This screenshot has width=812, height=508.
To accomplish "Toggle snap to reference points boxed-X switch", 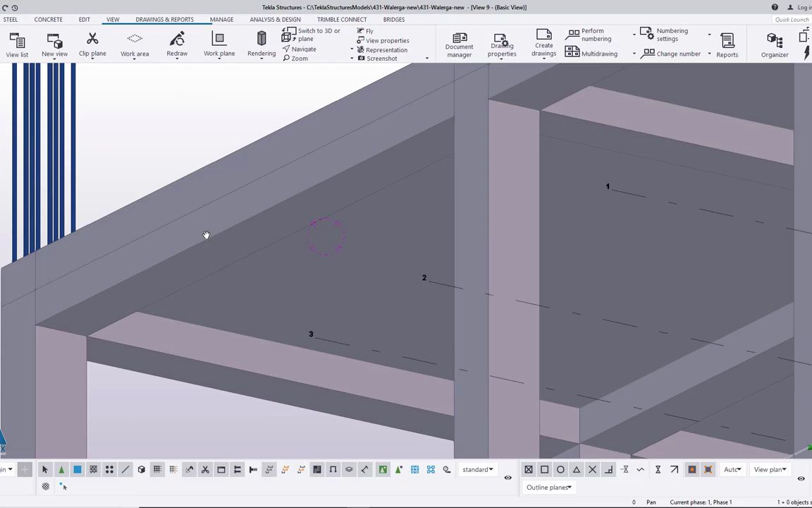I will [x=528, y=470].
